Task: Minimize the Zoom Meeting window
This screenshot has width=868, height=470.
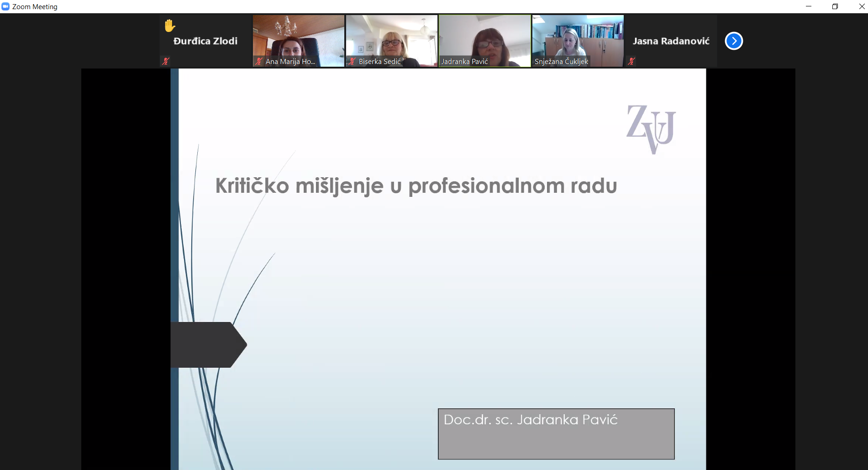Action: (809, 6)
